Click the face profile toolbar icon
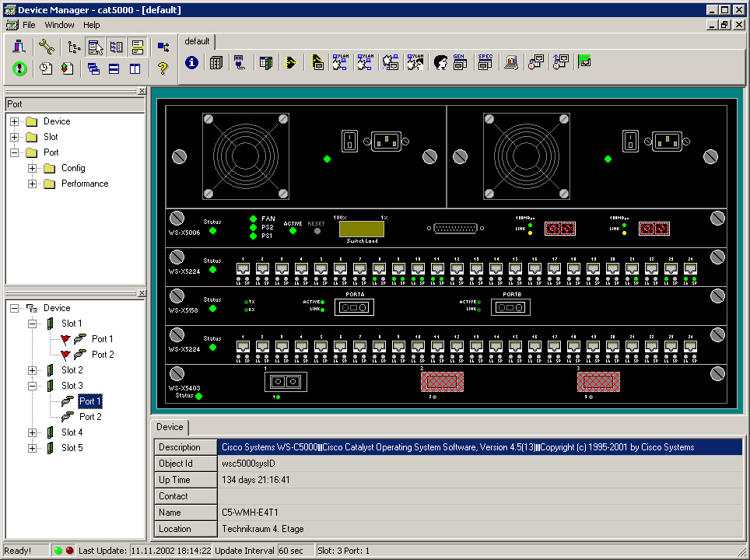This screenshot has height=560, width=750. click(439, 63)
